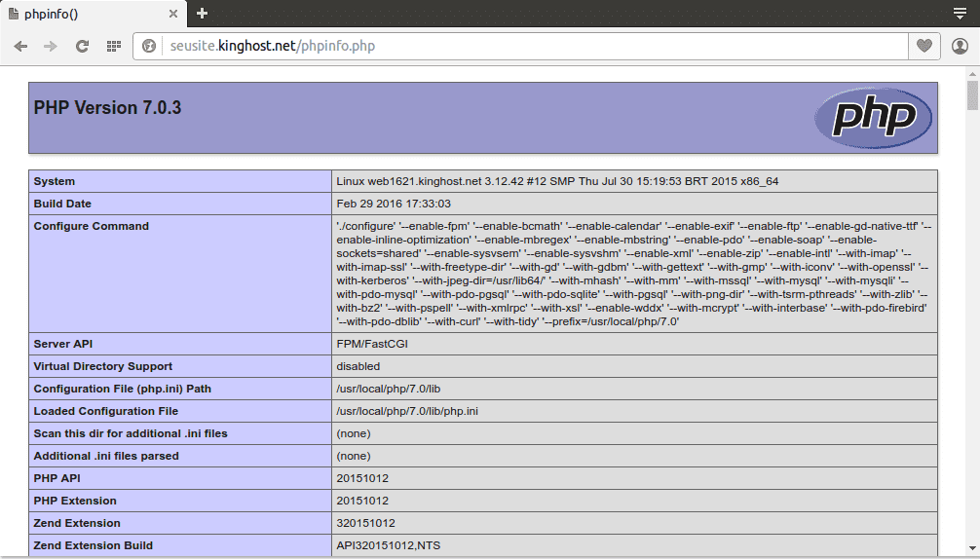
Task: Click the ./configure command text block
Action: tap(634, 274)
